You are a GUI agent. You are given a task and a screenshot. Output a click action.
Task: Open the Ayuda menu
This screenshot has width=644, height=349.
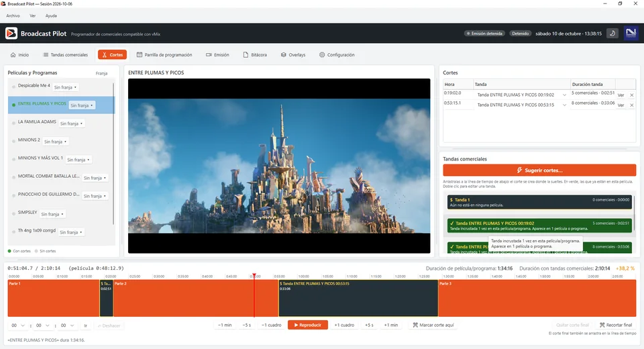pos(51,15)
